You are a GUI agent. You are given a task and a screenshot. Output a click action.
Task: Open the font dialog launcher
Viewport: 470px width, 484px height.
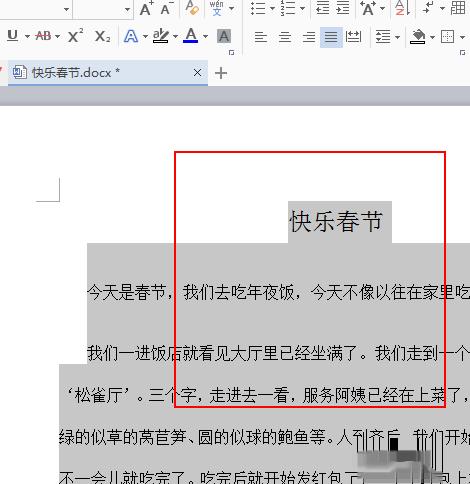pos(231,53)
